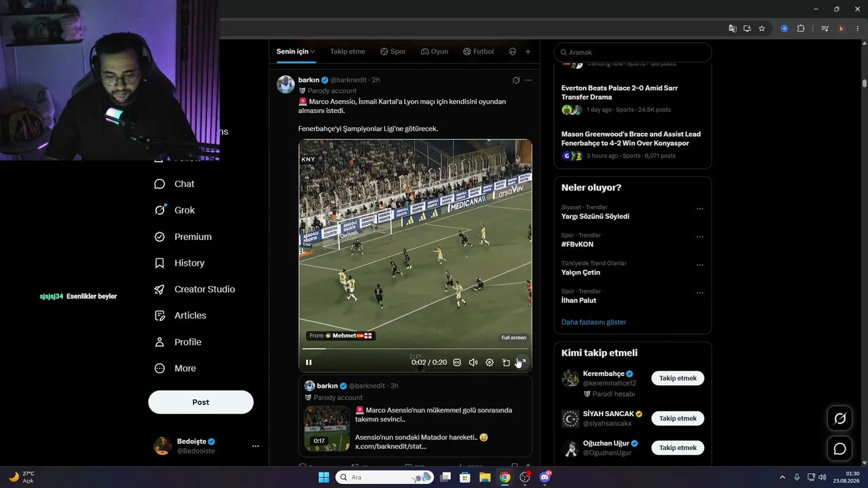The image size is (868, 488).
Task: Switch to the Spor tab
Action: (x=393, y=52)
